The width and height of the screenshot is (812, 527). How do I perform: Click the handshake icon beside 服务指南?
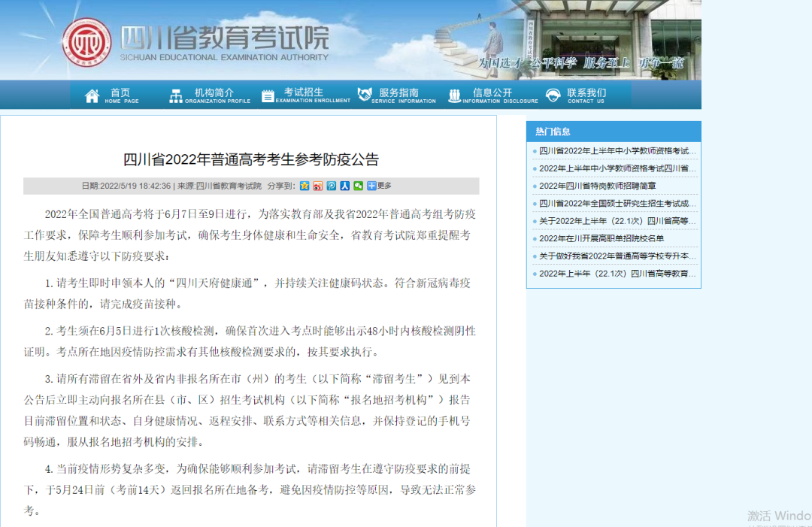coord(365,93)
